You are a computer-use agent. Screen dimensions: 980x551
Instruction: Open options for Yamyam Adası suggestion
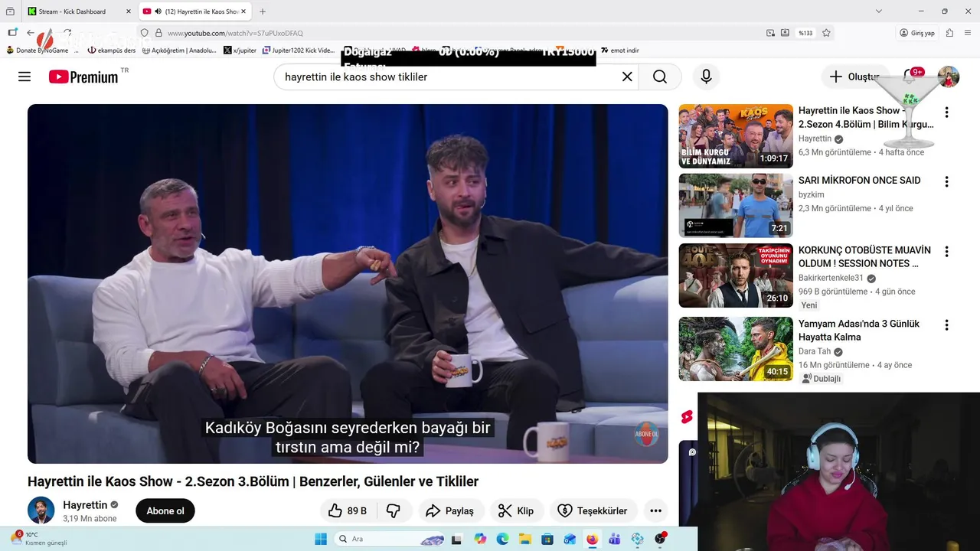pyautogui.click(x=946, y=325)
